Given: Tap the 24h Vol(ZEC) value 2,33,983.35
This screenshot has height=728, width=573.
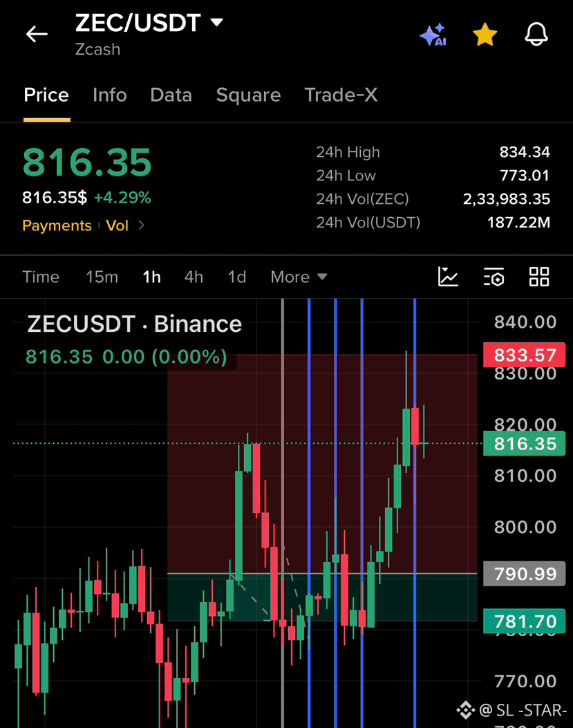Looking at the screenshot, I should click(507, 198).
